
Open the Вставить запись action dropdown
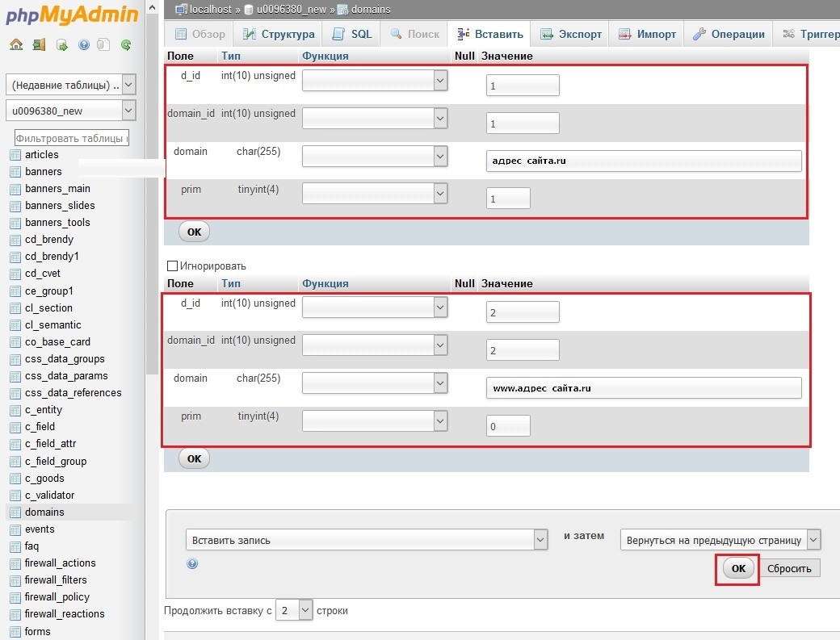[x=540, y=540]
